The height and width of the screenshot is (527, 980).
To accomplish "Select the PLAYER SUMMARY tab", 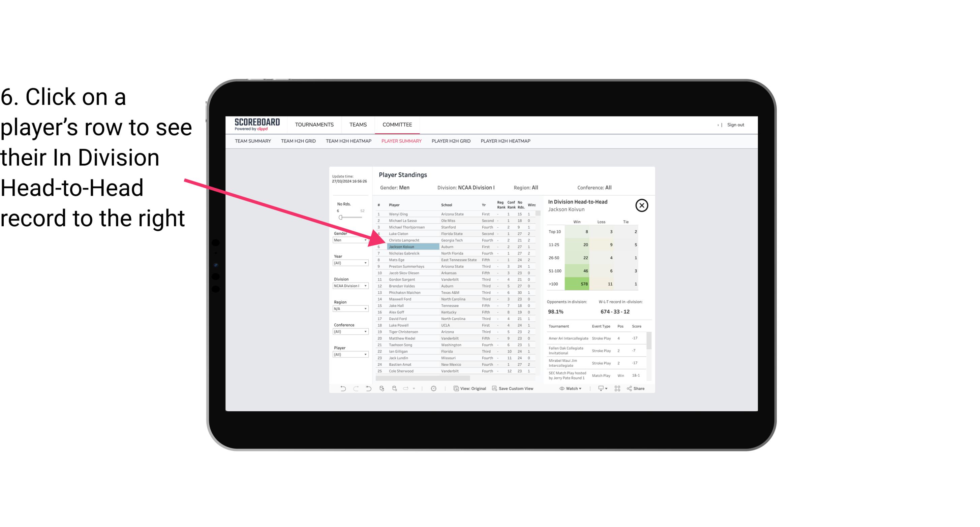I will tap(401, 141).
